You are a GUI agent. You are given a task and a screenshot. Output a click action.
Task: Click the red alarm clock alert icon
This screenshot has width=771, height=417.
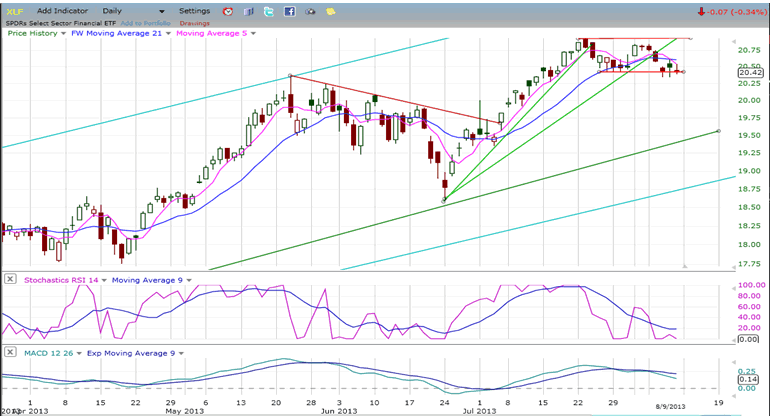228,11
